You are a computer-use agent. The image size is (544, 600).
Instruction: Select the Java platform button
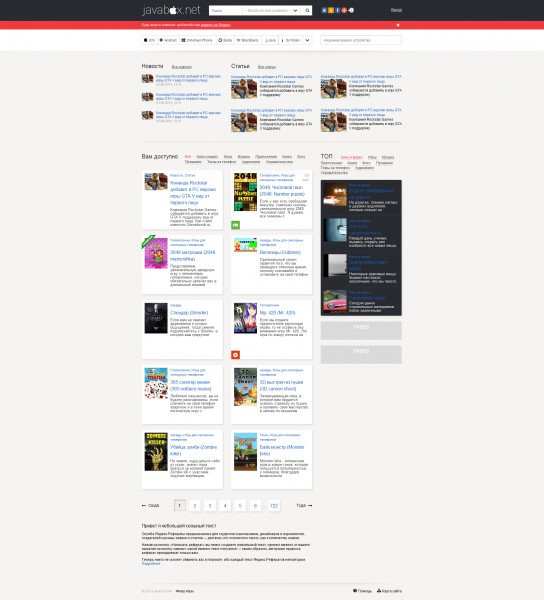click(270, 40)
